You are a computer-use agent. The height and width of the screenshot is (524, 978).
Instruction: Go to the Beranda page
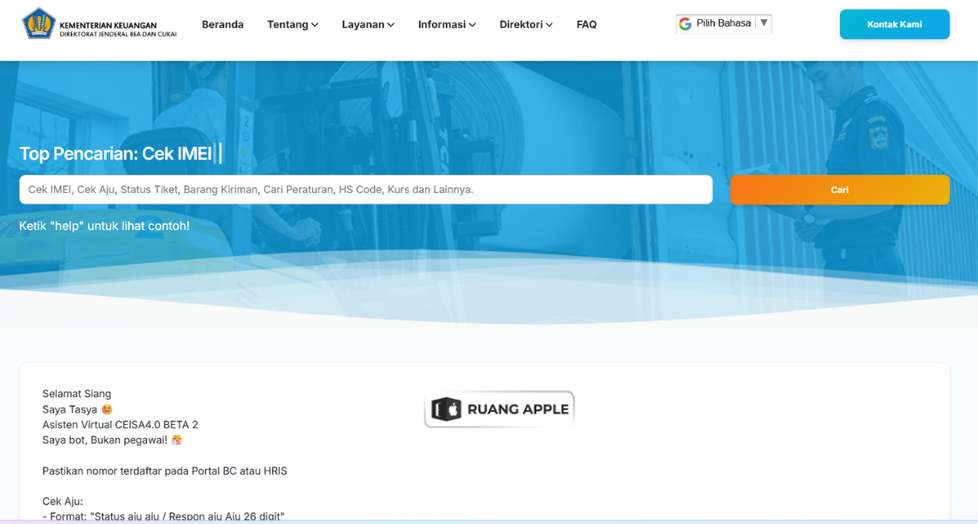[222, 25]
